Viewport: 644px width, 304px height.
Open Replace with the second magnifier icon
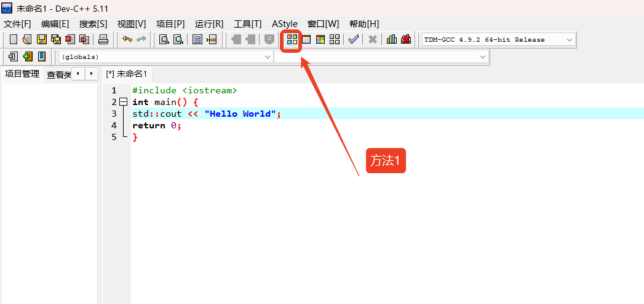(x=178, y=39)
